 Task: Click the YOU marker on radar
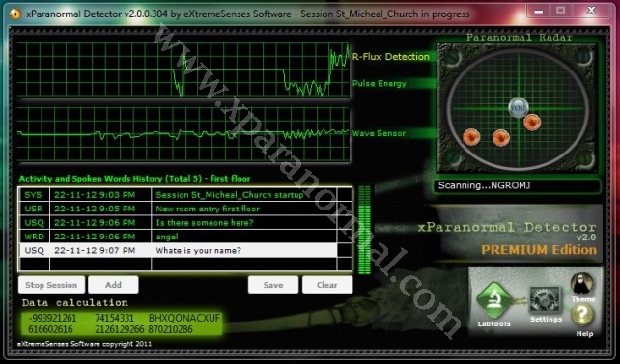(x=518, y=107)
